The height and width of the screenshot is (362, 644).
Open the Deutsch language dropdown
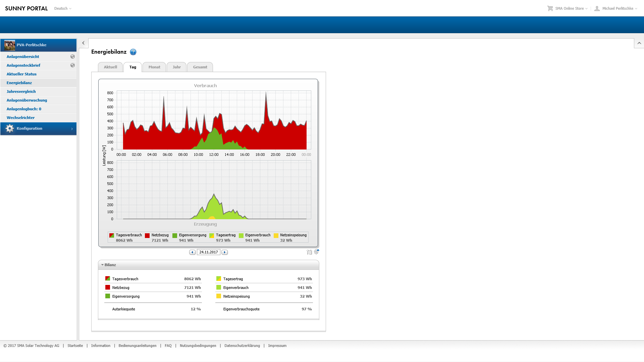coord(63,8)
